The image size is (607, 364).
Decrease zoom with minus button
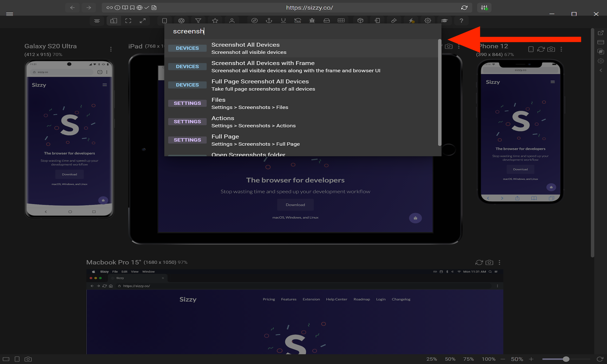[x=503, y=359]
